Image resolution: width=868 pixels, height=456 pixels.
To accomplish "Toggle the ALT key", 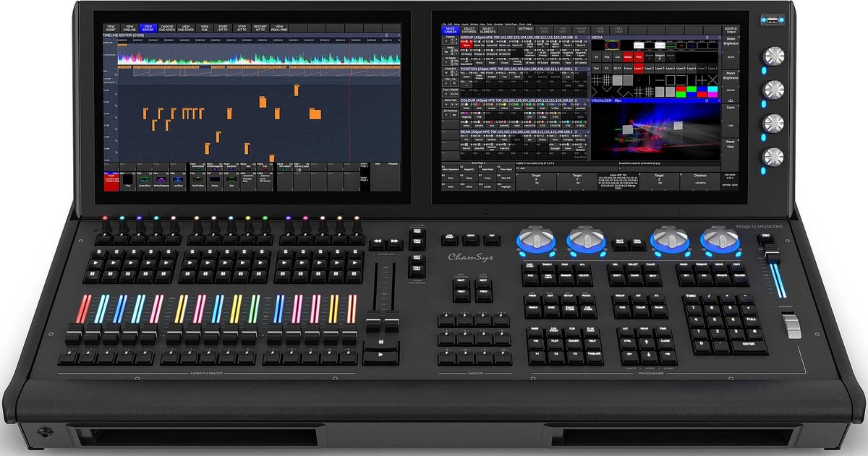I will tap(626, 331).
